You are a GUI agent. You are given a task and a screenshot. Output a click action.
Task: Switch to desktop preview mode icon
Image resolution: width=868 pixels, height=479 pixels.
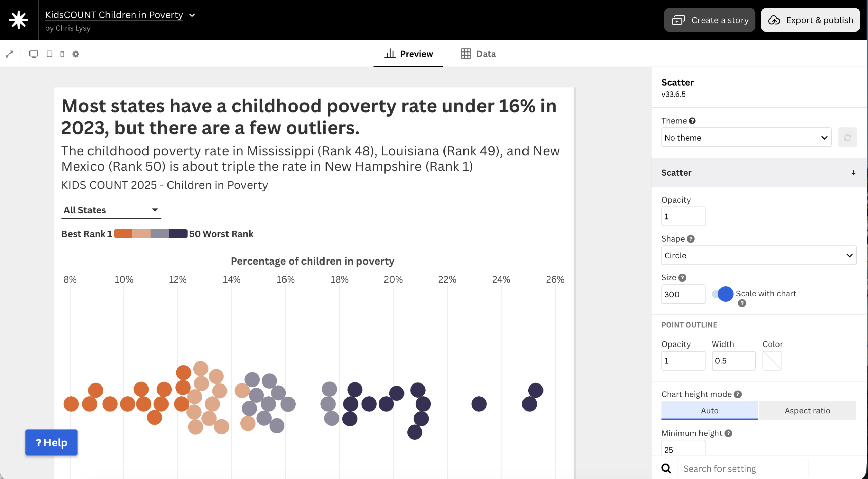pos(34,54)
